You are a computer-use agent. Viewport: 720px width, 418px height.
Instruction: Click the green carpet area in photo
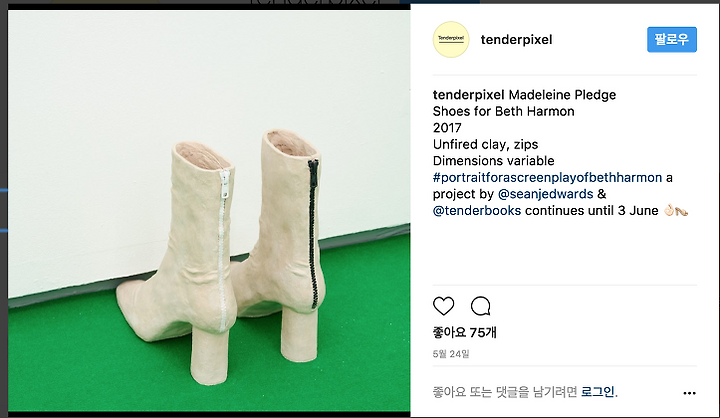tap(92, 358)
